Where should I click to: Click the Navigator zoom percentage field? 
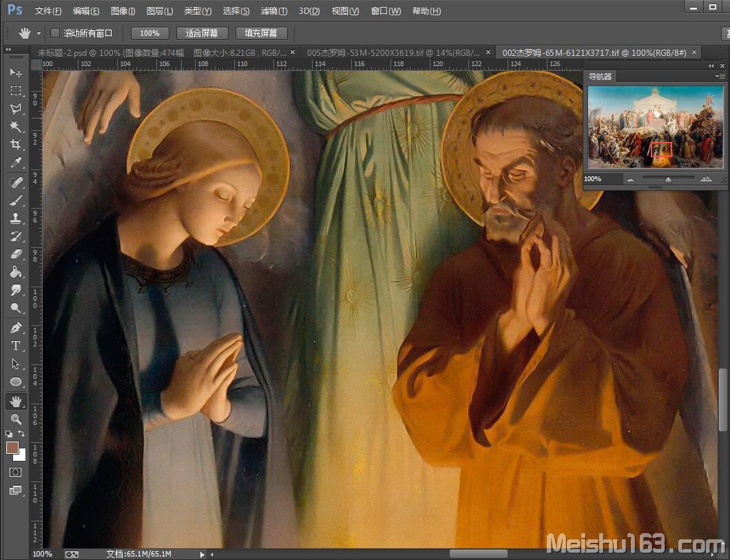click(602, 179)
